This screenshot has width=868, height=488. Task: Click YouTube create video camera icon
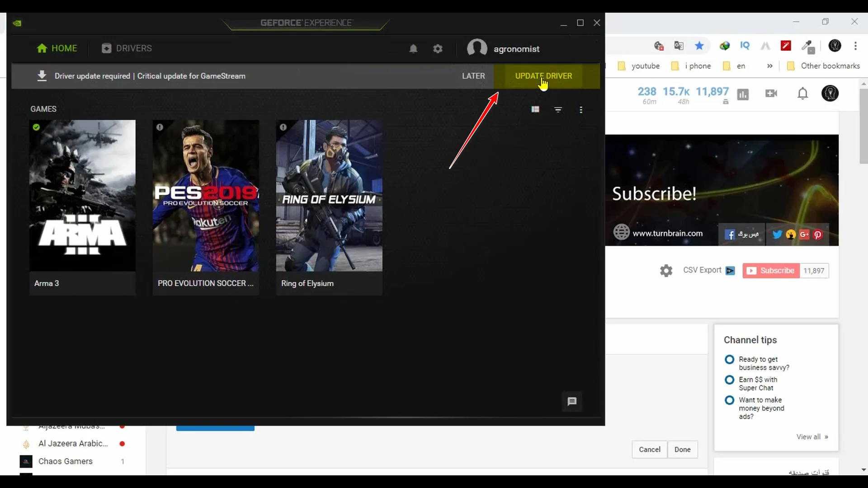771,94
